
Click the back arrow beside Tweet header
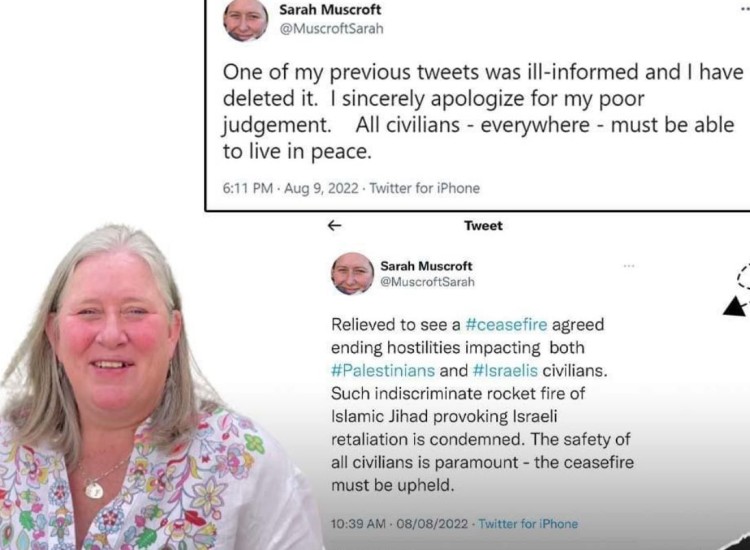coord(334,225)
